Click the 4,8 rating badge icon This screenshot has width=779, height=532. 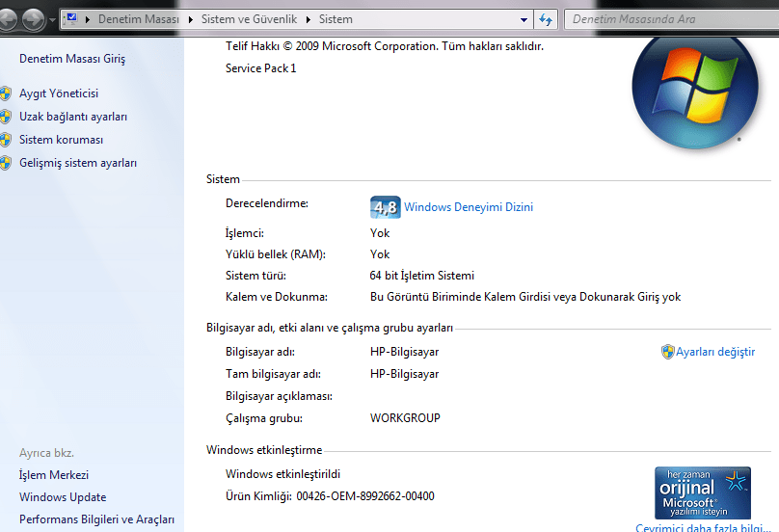[x=385, y=207]
